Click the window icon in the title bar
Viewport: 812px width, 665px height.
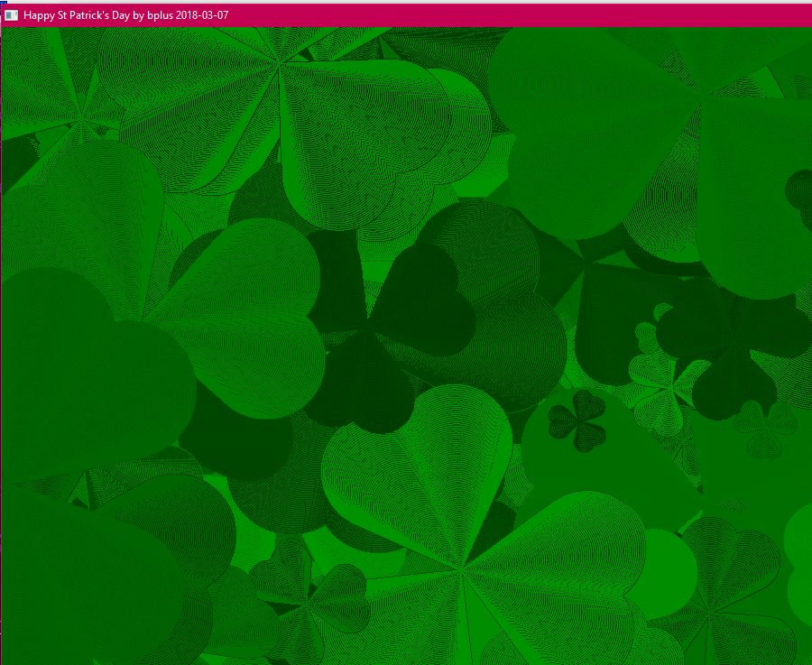(x=11, y=15)
